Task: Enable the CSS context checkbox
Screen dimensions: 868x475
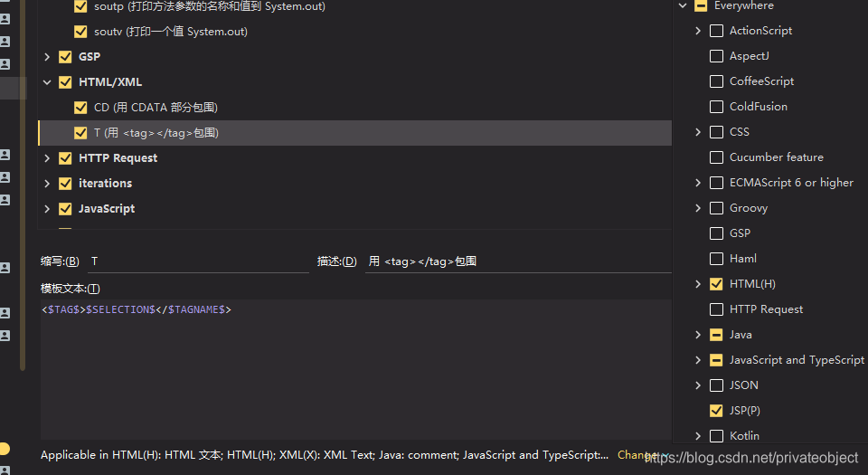Action: click(716, 132)
